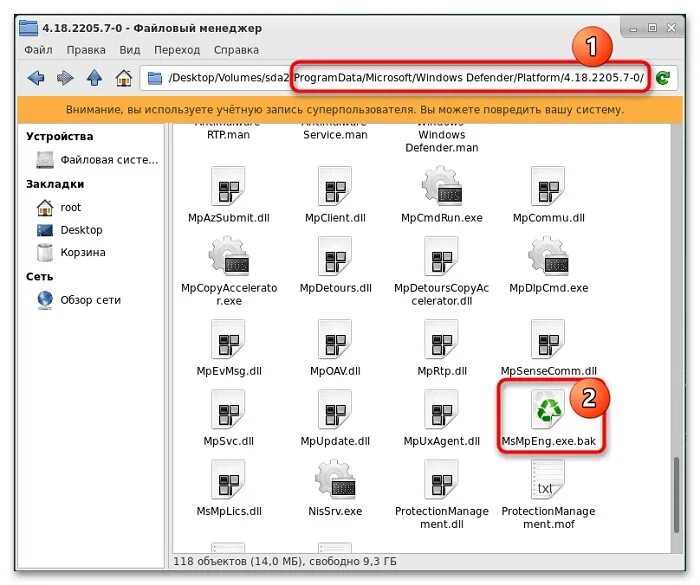Click the vertical scrollbar thumb in file pane
Viewport: 700px width, 585px height.
click(676, 494)
